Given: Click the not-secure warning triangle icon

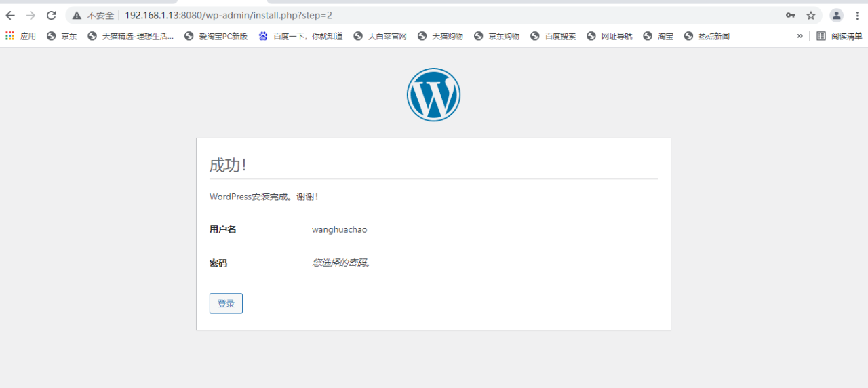Looking at the screenshot, I should click(x=77, y=15).
